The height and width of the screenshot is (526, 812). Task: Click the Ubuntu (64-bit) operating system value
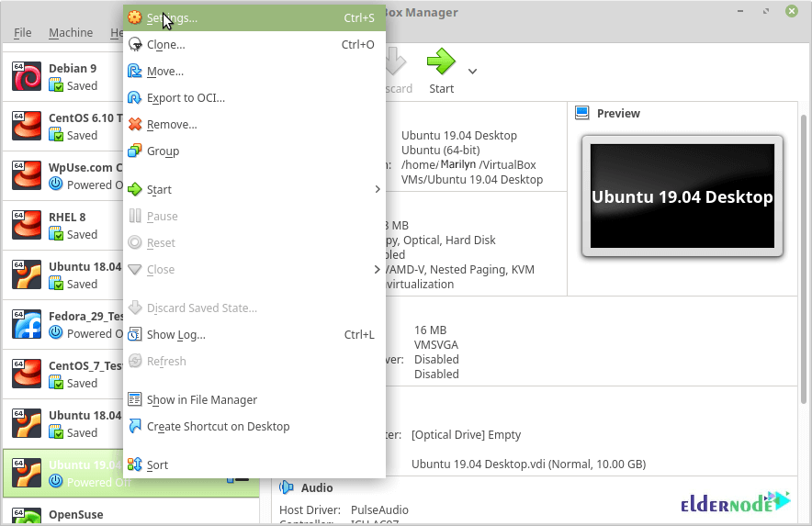point(441,151)
